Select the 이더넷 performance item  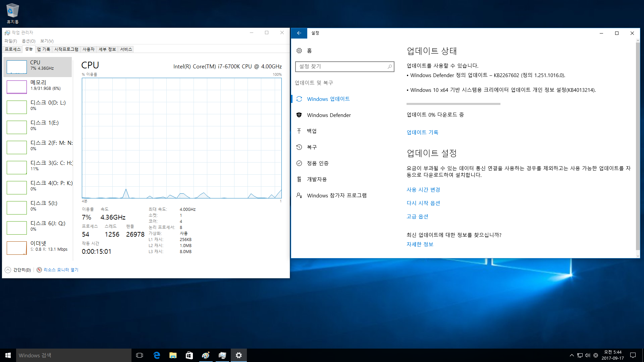(x=38, y=248)
